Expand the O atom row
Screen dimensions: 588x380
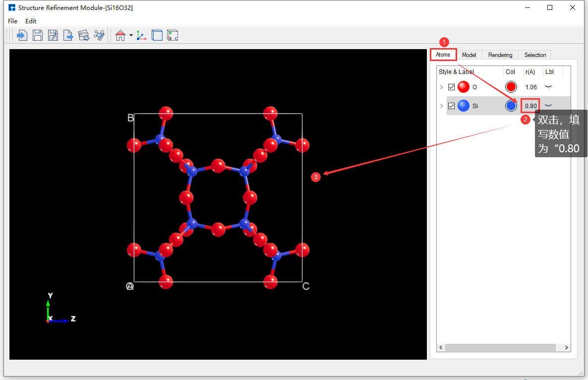coord(441,87)
